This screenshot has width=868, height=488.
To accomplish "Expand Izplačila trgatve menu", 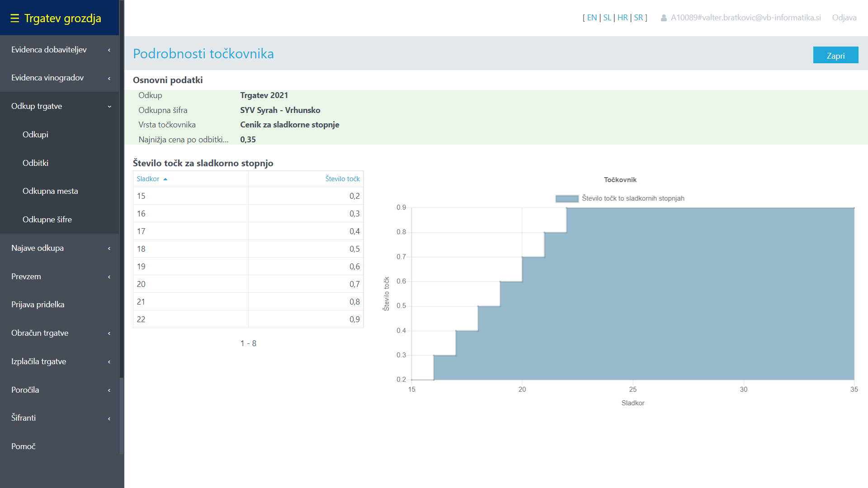I will pyautogui.click(x=60, y=361).
